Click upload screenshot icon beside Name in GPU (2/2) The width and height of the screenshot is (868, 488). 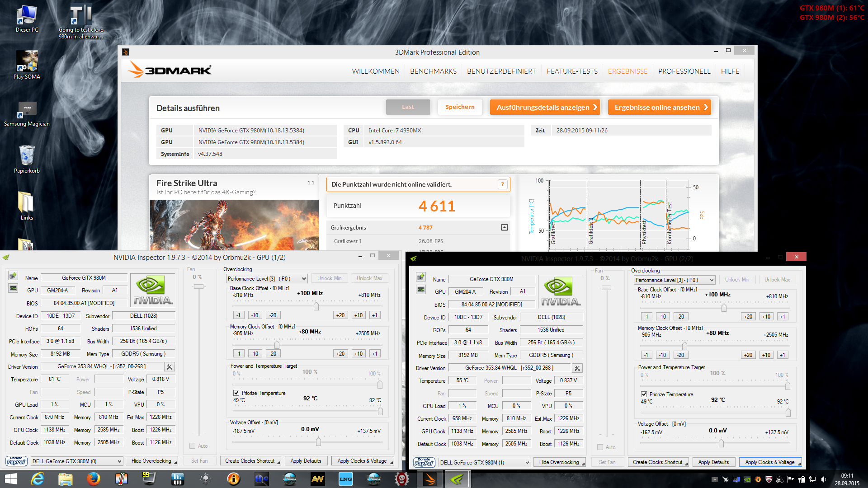(421, 277)
